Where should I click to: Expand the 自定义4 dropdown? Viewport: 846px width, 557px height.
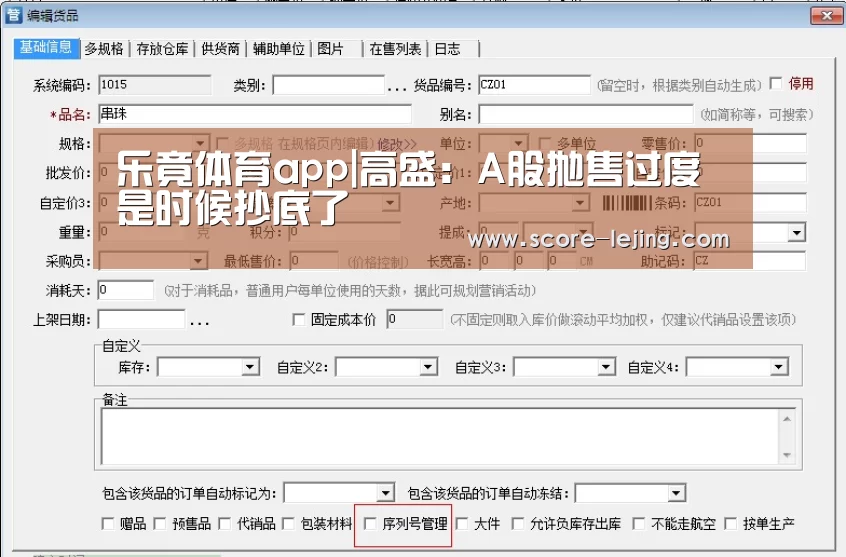tap(778, 368)
